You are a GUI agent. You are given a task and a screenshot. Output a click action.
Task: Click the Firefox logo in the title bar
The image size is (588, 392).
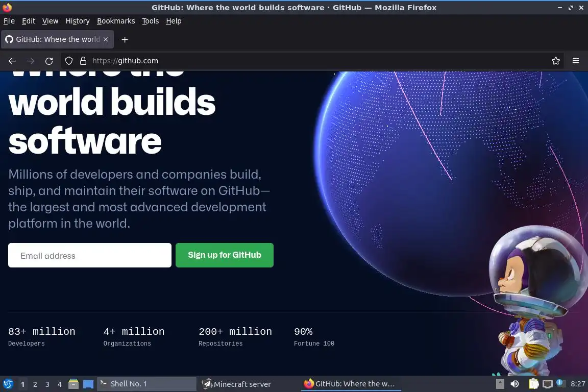7,7
